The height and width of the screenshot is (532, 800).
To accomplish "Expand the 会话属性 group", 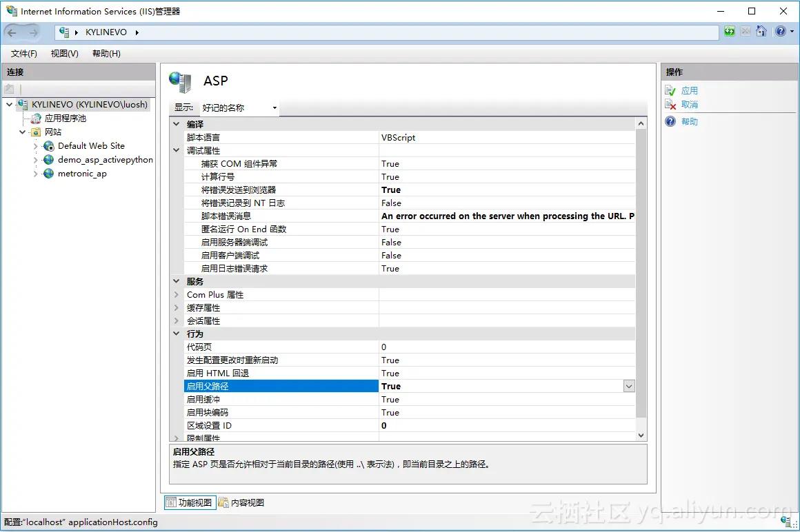I will coord(176,320).
